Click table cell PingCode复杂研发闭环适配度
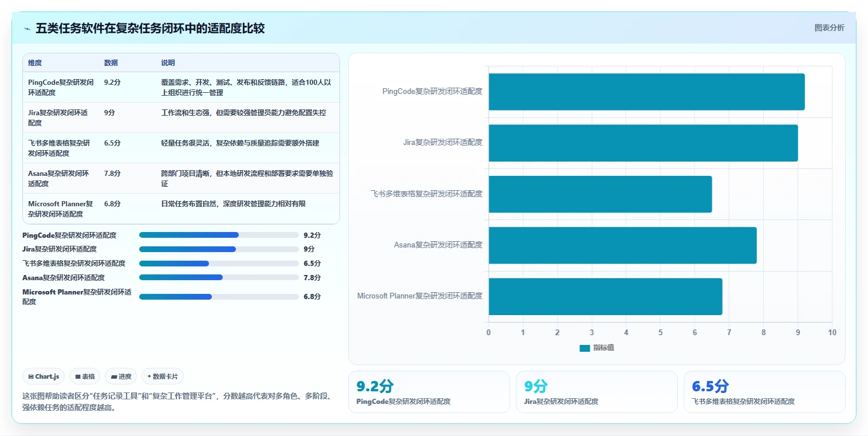 pos(61,87)
